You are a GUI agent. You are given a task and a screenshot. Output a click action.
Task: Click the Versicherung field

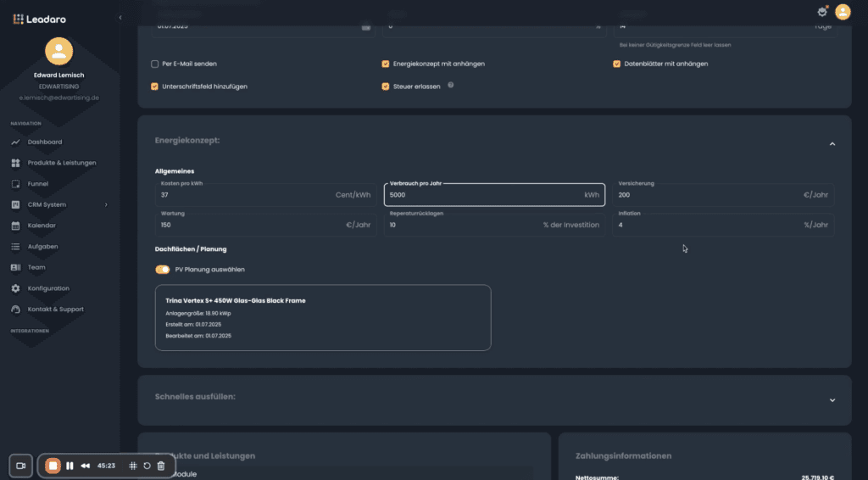coord(723,195)
